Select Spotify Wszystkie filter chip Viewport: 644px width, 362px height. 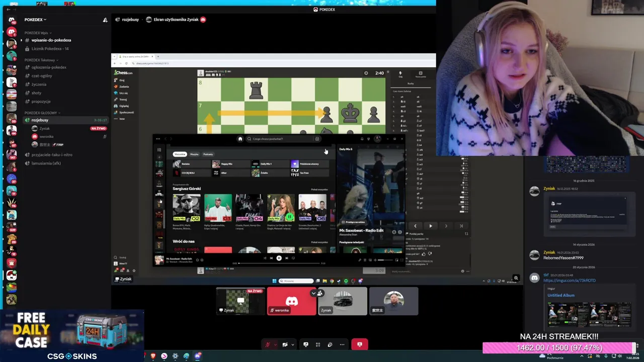[180, 154]
